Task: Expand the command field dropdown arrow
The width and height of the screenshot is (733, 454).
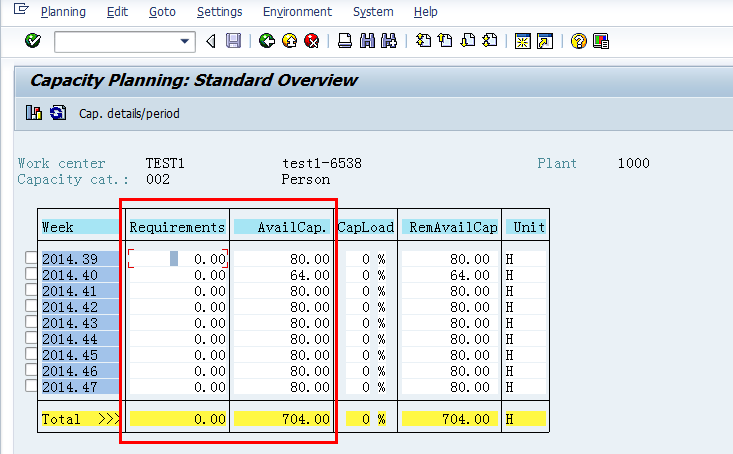Action: click(185, 41)
